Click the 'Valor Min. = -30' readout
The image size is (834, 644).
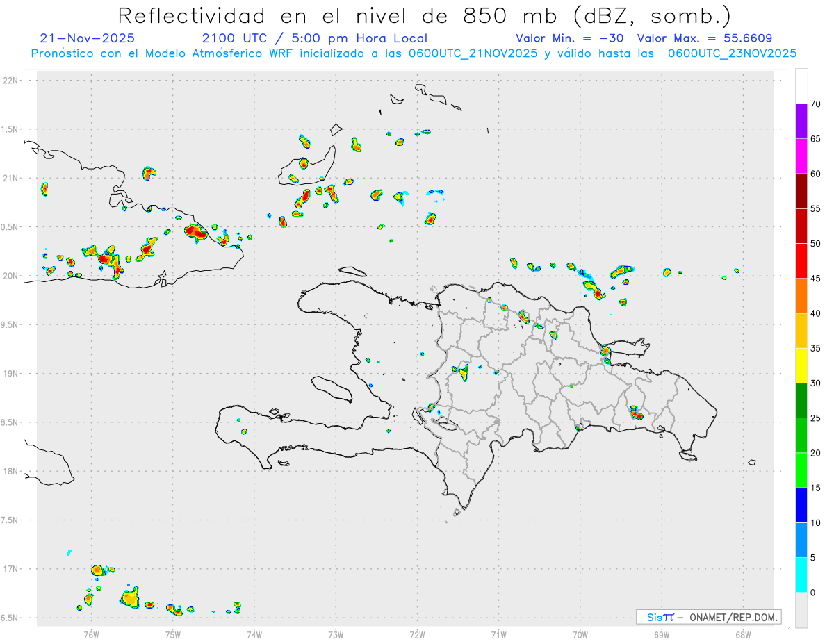click(569, 38)
